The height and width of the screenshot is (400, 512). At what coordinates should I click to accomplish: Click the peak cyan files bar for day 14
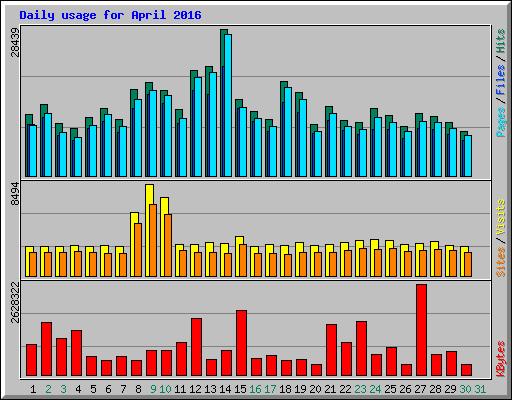[228, 105]
